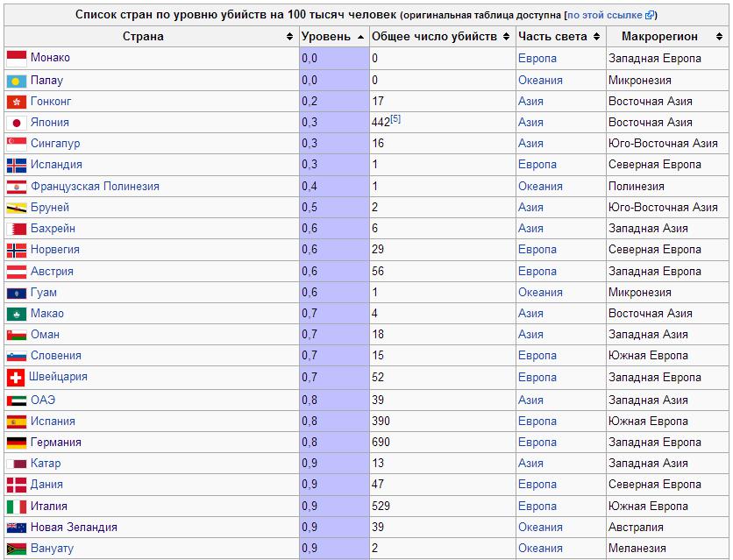Sort by Общее число убийств arrows
Screen dimensions: 733x560
[x=506, y=37]
